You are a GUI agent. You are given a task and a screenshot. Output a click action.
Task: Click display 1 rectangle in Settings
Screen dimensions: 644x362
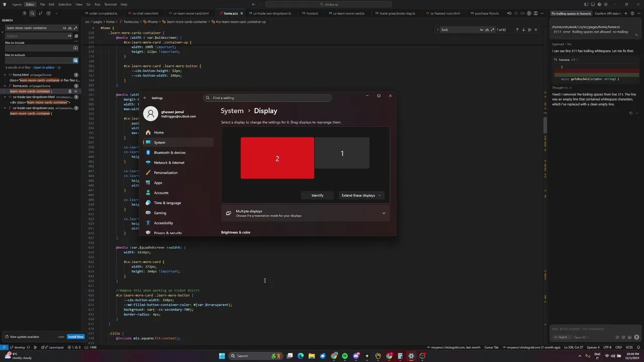tap(342, 153)
